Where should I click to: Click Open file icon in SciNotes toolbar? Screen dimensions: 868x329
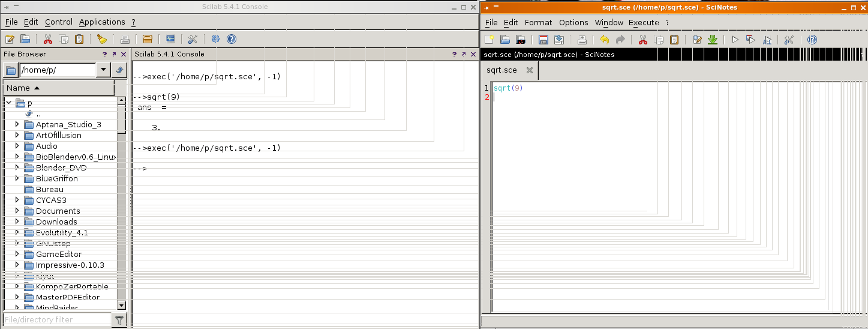click(x=505, y=40)
